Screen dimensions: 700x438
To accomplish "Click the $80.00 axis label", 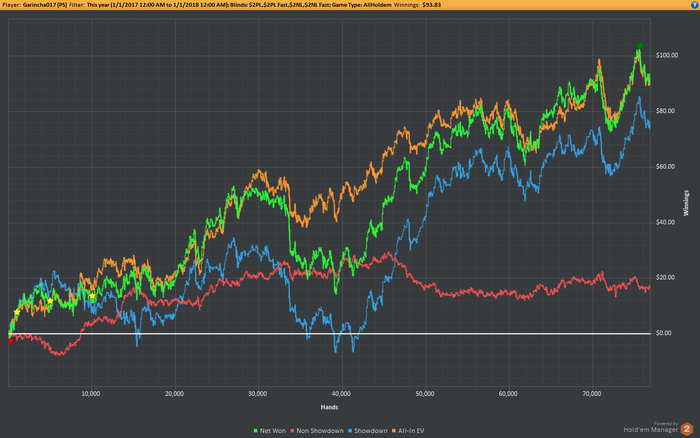I will tap(666, 111).
